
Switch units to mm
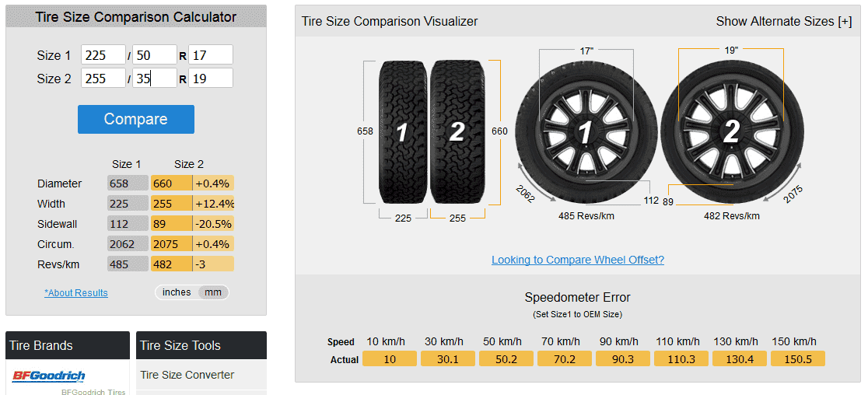(212, 292)
